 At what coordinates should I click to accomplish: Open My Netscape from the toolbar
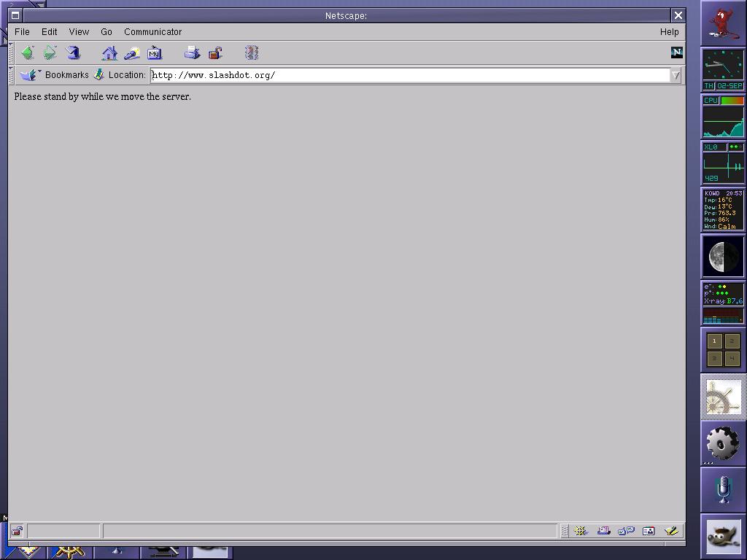click(x=155, y=52)
